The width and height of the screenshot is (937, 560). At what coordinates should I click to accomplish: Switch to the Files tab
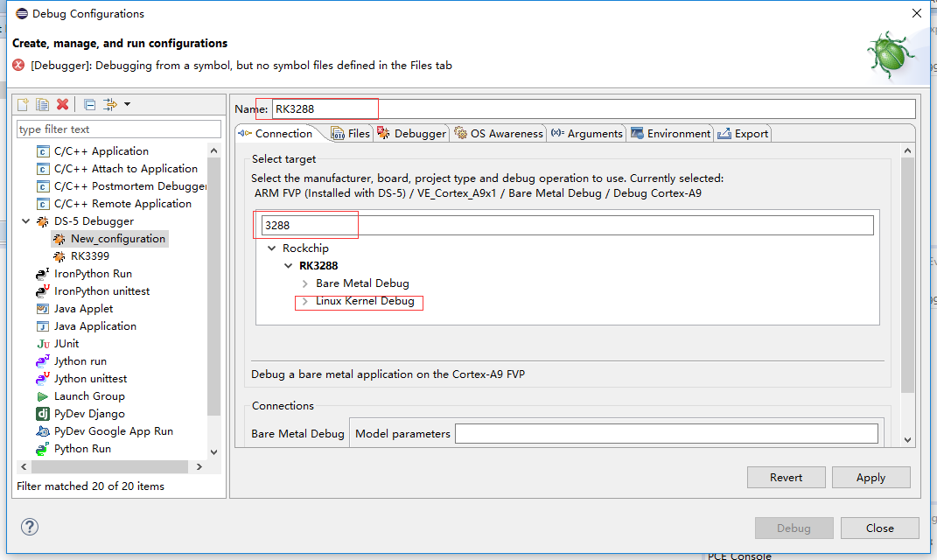[x=352, y=133]
